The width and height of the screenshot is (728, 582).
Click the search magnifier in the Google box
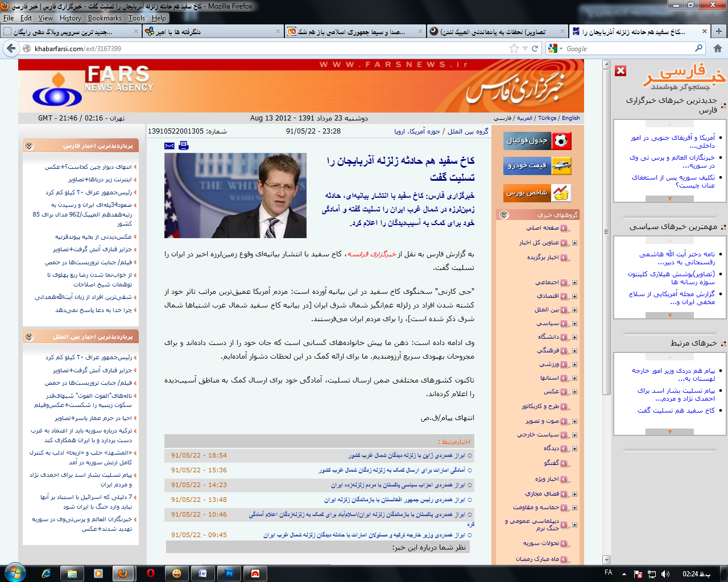[x=699, y=48]
